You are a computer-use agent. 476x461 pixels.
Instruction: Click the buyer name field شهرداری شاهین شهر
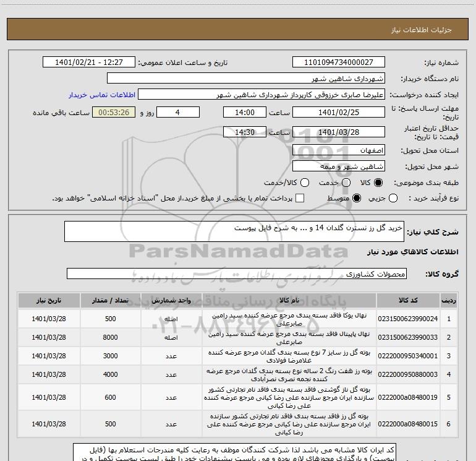click(246, 79)
